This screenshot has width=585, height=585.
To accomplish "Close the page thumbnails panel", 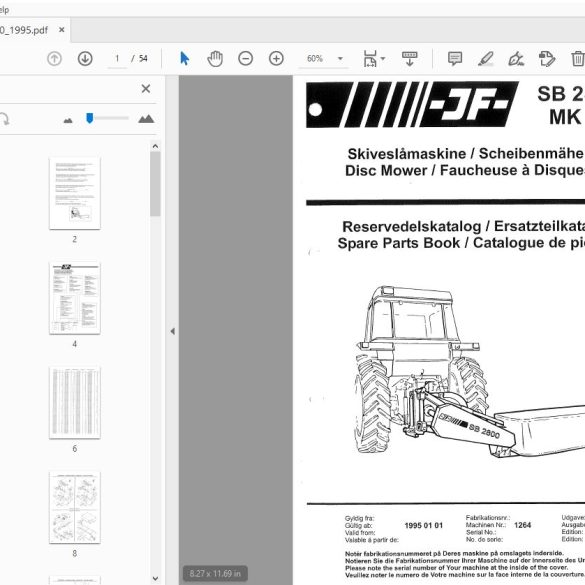I will click(146, 89).
